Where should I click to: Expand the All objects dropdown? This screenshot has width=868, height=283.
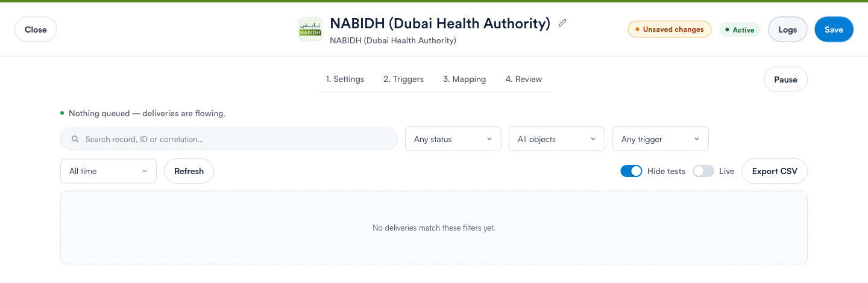pos(557,139)
